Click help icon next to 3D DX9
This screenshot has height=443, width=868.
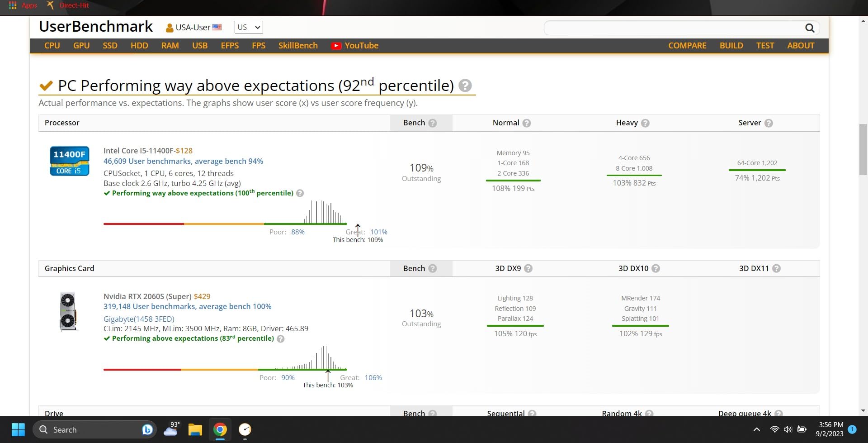point(528,268)
